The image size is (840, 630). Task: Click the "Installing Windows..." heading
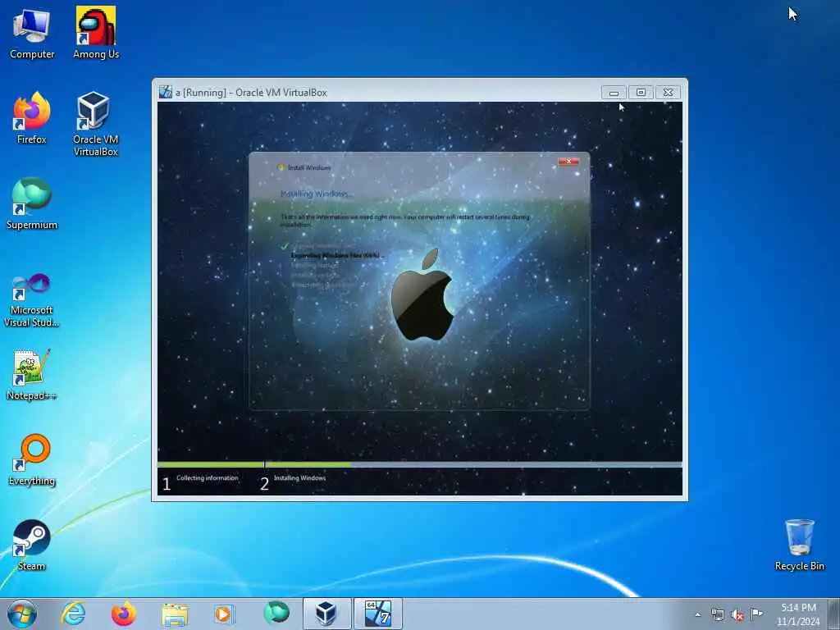click(x=316, y=194)
